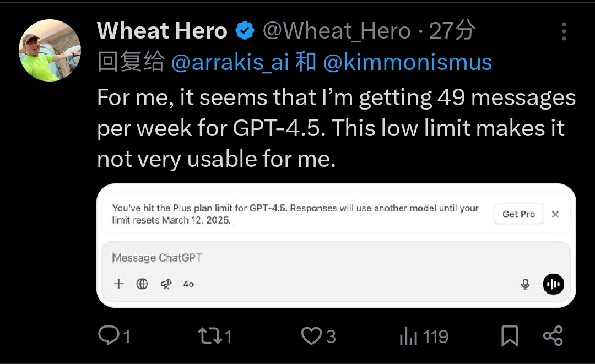Open the @kimmonismus mention
The image size is (595, 364).
tap(408, 62)
